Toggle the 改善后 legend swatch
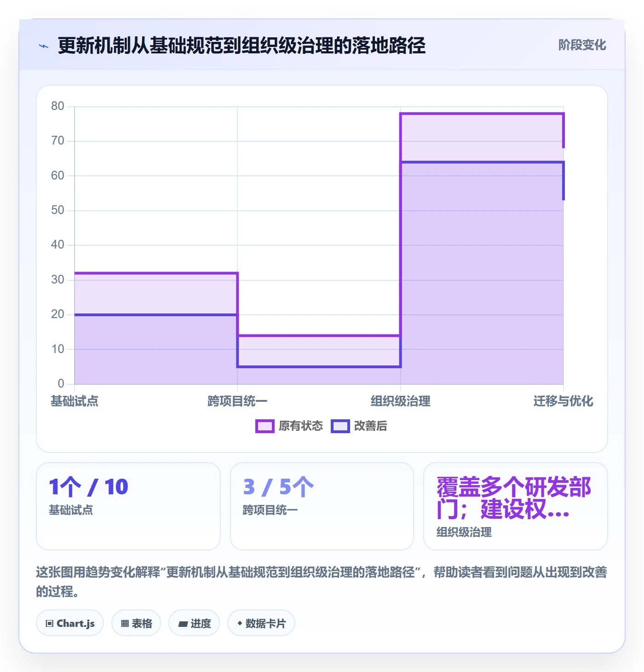This screenshot has height=672, width=644. pos(340,426)
